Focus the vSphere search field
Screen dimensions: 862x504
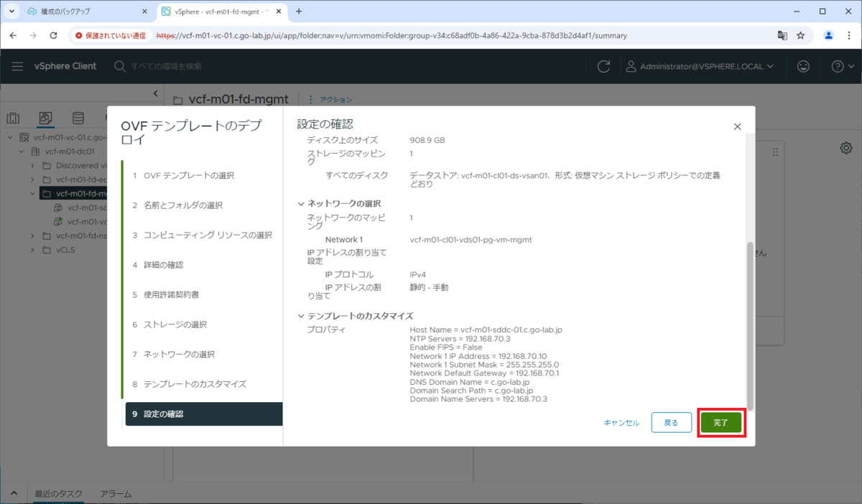point(165,66)
